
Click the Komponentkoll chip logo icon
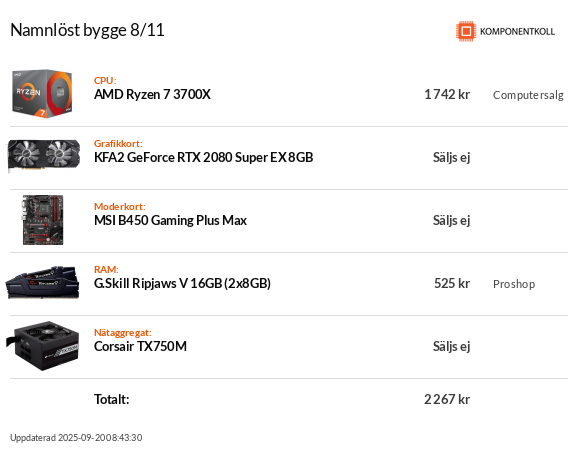point(466,31)
